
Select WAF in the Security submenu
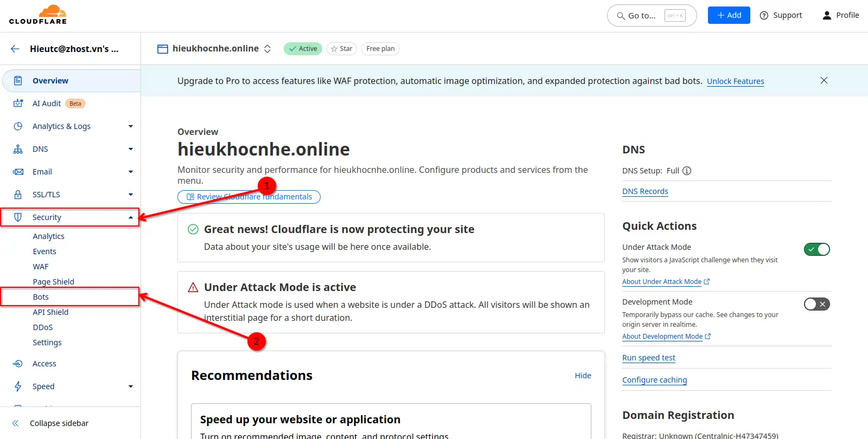coord(41,267)
